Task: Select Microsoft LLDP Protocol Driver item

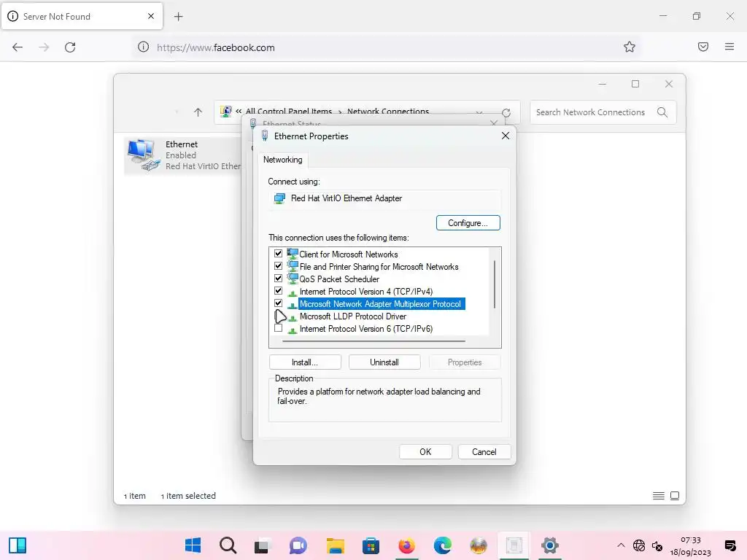Action: click(x=353, y=316)
